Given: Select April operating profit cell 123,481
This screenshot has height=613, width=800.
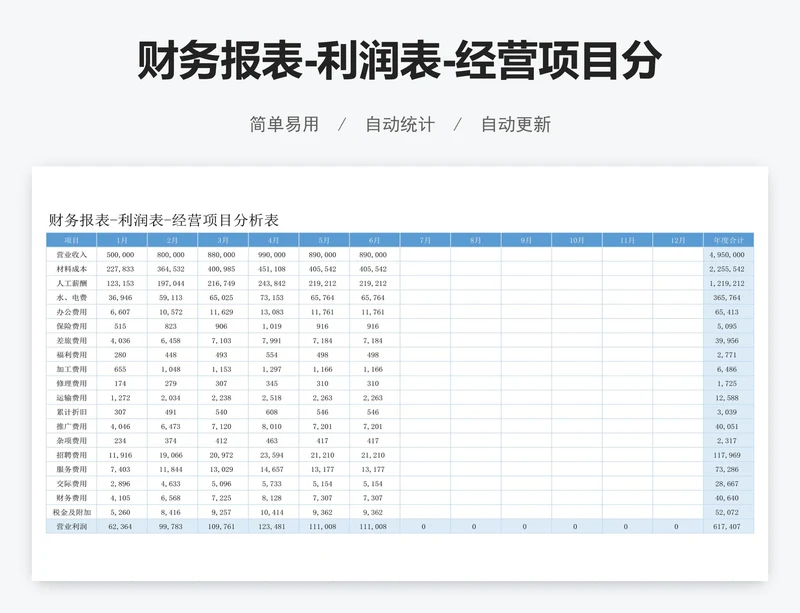Looking at the screenshot, I should coord(272,526).
